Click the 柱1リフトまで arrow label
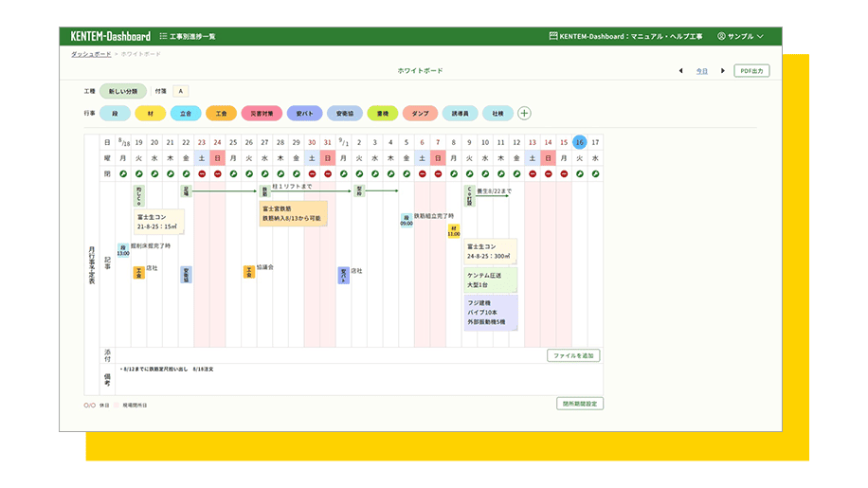The width and height of the screenshot is (868, 488). pyautogui.click(x=292, y=187)
